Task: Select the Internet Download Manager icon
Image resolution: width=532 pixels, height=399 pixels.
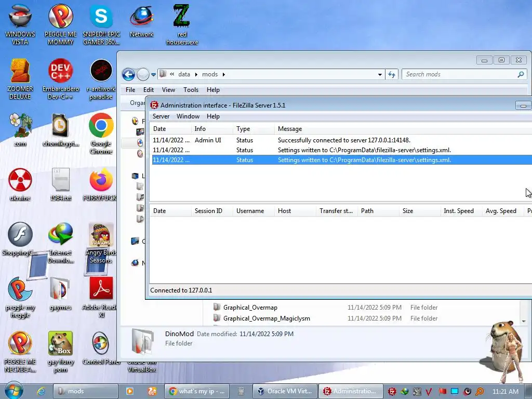Action: pos(60,243)
